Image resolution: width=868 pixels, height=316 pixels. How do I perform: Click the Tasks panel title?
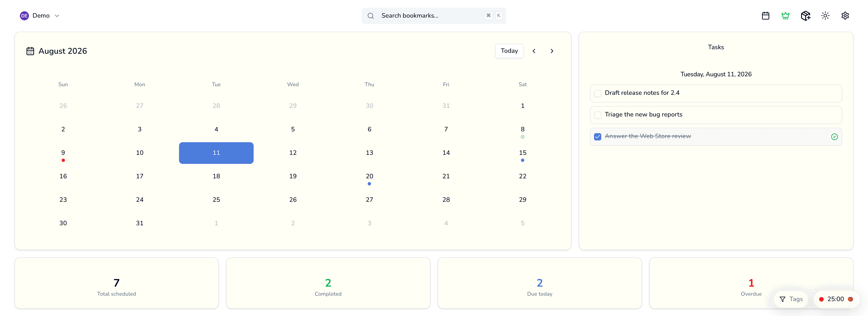pyautogui.click(x=716, y=47)
